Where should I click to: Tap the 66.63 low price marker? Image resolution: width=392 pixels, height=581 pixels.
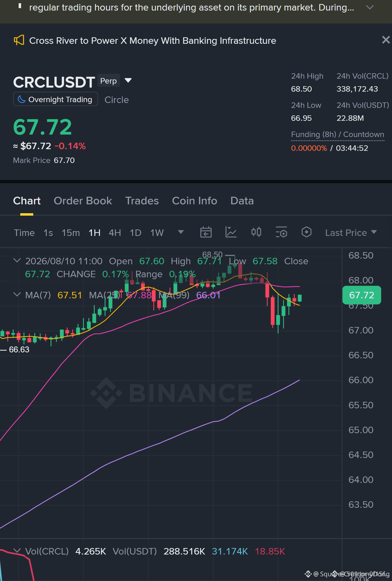point(19,350)
